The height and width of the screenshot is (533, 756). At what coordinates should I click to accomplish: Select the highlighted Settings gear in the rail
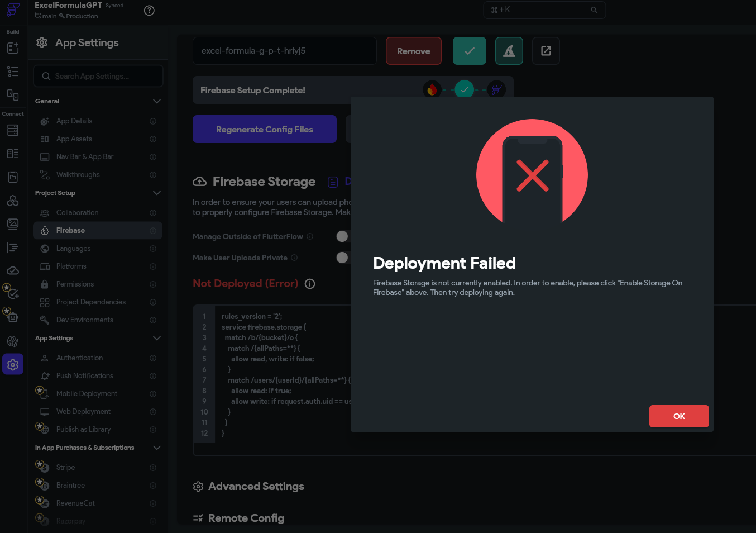(13, 365)
